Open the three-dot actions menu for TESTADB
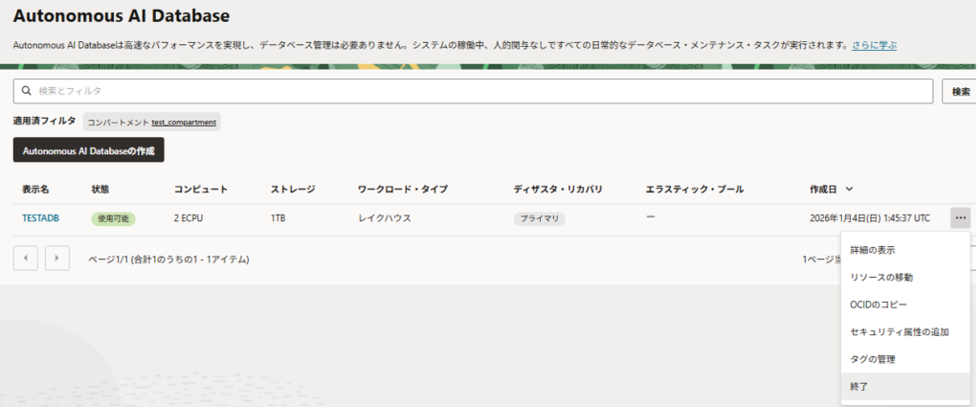980x407 pixels. [960, 218]
